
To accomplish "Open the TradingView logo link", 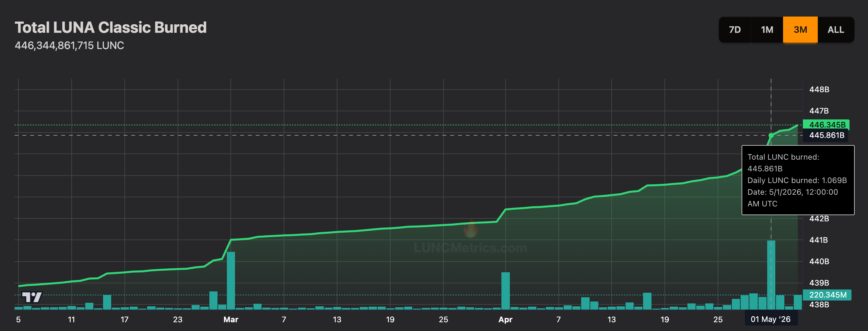I will (x=32, y=297).
